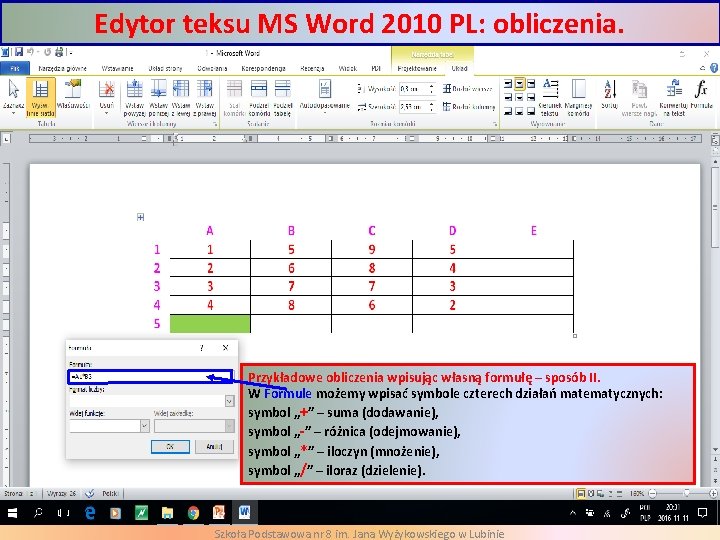Image resolution: width=720 pixels, height=540 pixels.
Task: Open Windows Start button
Action: (x=12, y=513)
